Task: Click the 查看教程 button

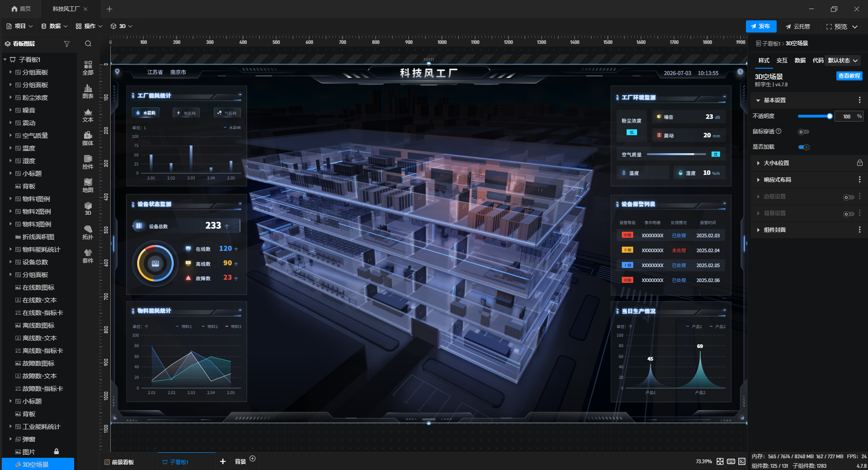Action: (849, 76)
